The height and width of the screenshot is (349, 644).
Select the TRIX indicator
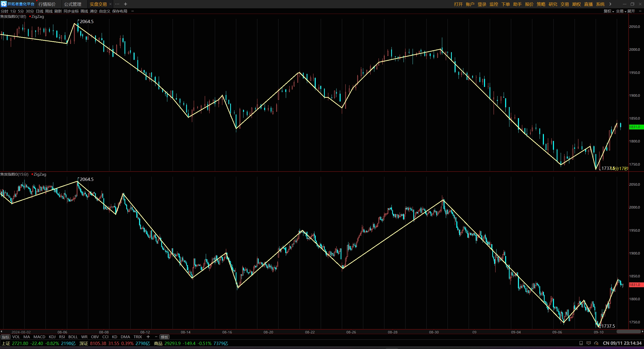(138, 337)
